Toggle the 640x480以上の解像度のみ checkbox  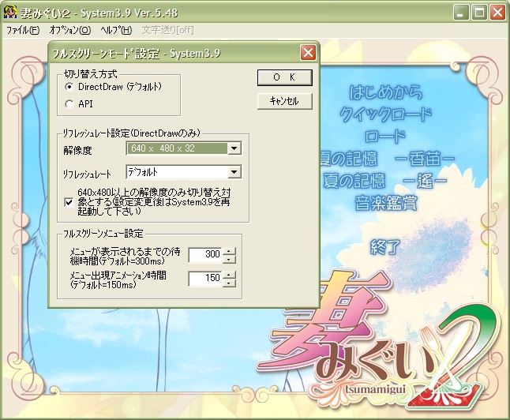click(x=69, y=202)
